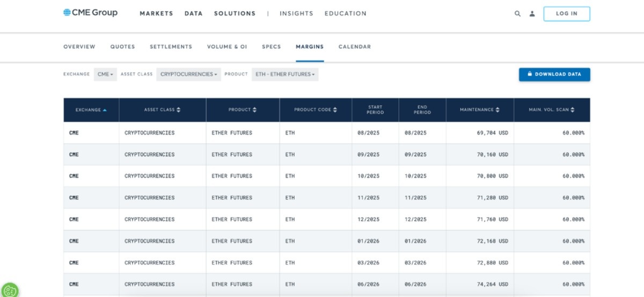Sort by Main. Vol. Scan column
This screenshot has height=297, width=644.
click(x=573, y=110)
